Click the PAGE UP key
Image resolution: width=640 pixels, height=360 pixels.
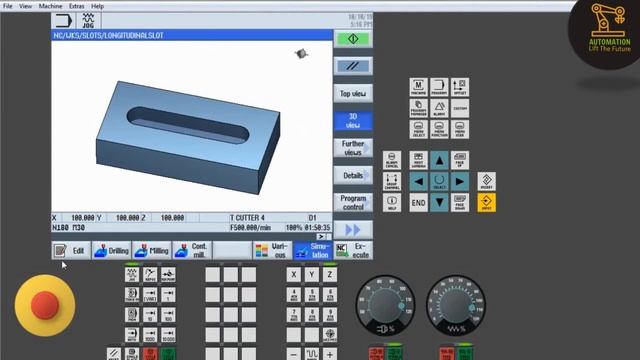point(460,160)
